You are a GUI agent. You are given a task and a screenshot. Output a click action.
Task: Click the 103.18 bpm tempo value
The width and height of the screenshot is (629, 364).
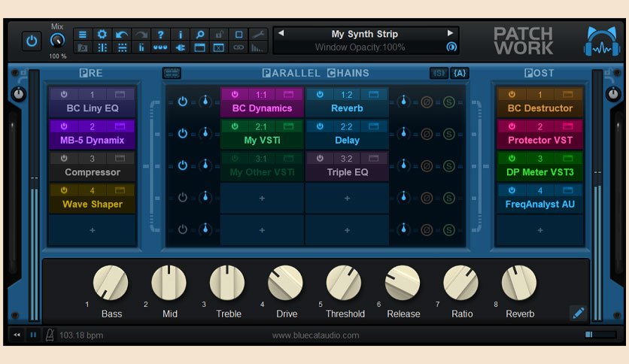point(81,335)
